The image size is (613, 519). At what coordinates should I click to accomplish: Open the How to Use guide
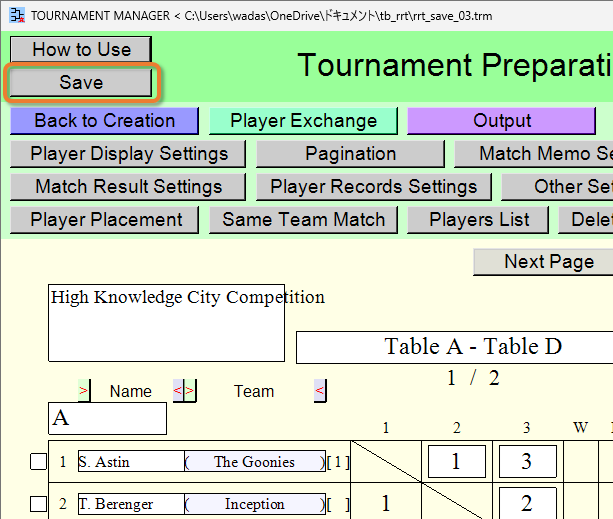click(x=81, y=49)
